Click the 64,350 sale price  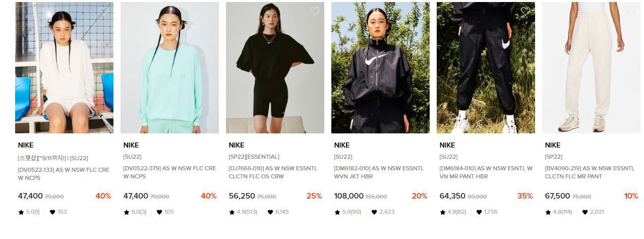[452, 196]
